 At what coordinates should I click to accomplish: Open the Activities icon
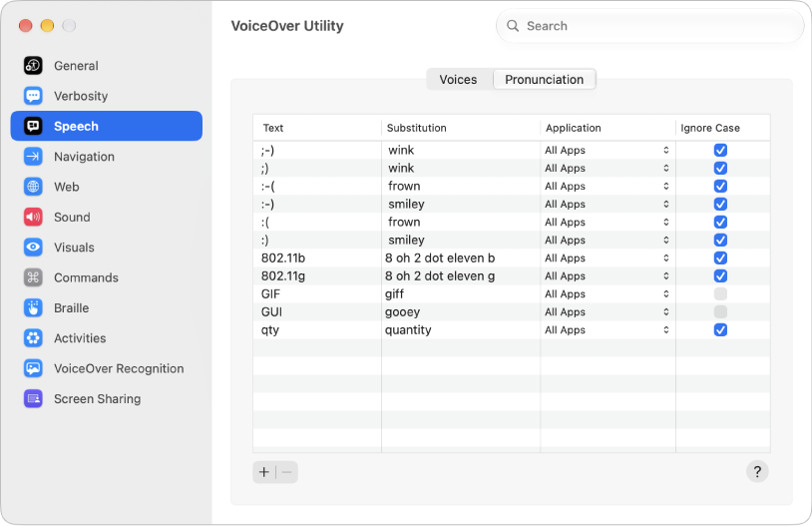click(x=33, y=338)
